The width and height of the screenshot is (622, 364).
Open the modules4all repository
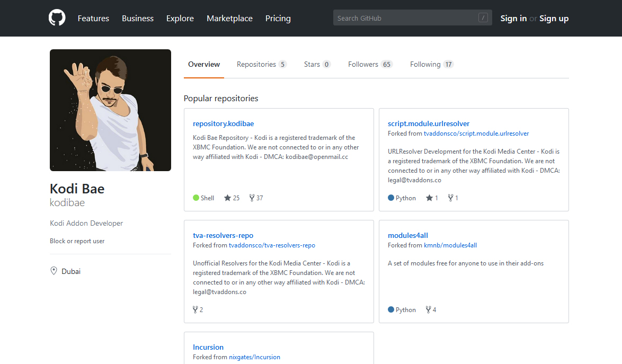coord(408,236)
